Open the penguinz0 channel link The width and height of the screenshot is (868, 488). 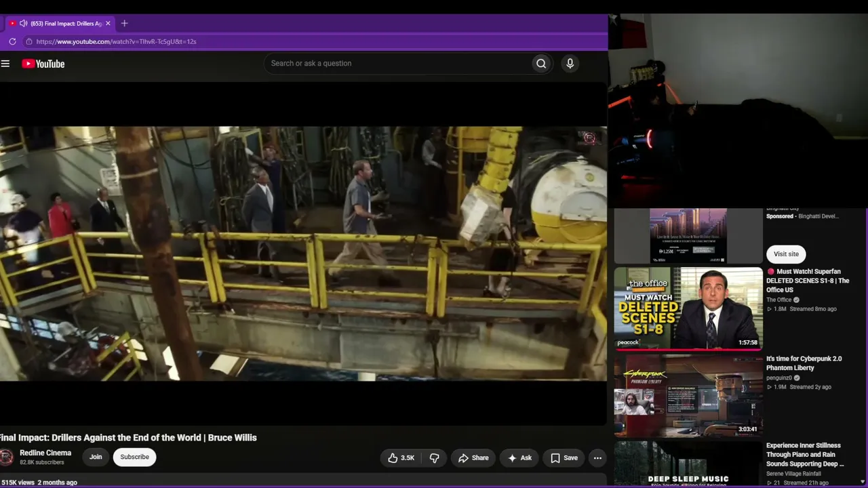click(778, 378)
